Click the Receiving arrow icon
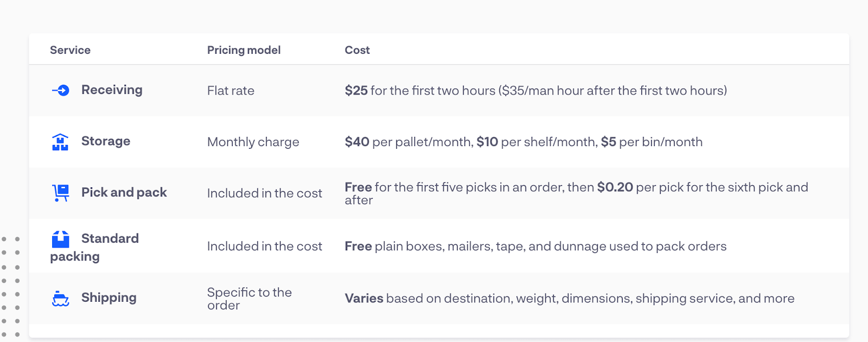The width and height of the screenshot is (868, 342). click(x=61, y=90)
